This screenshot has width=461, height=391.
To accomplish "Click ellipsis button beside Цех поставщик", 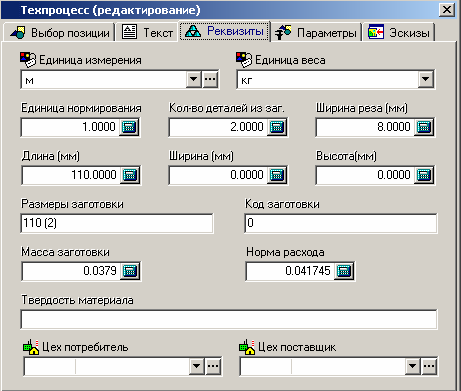I will coord(429,366).
